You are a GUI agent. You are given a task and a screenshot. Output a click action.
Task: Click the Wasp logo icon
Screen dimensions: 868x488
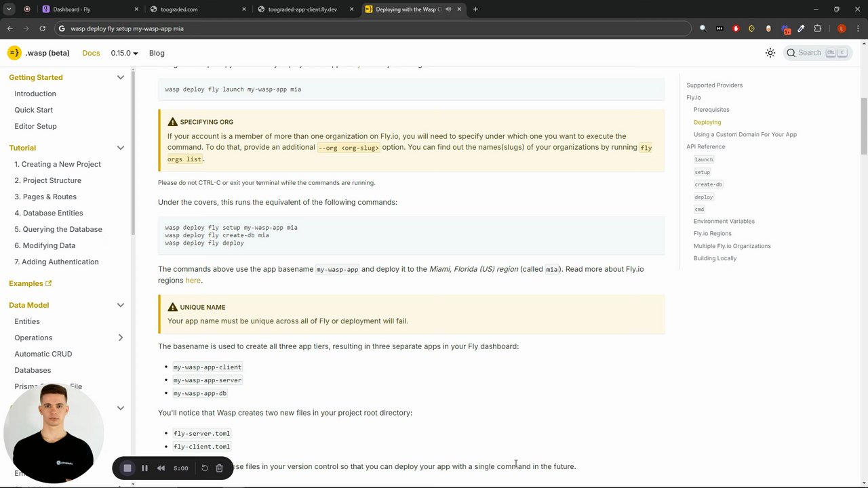coord(14,53)
